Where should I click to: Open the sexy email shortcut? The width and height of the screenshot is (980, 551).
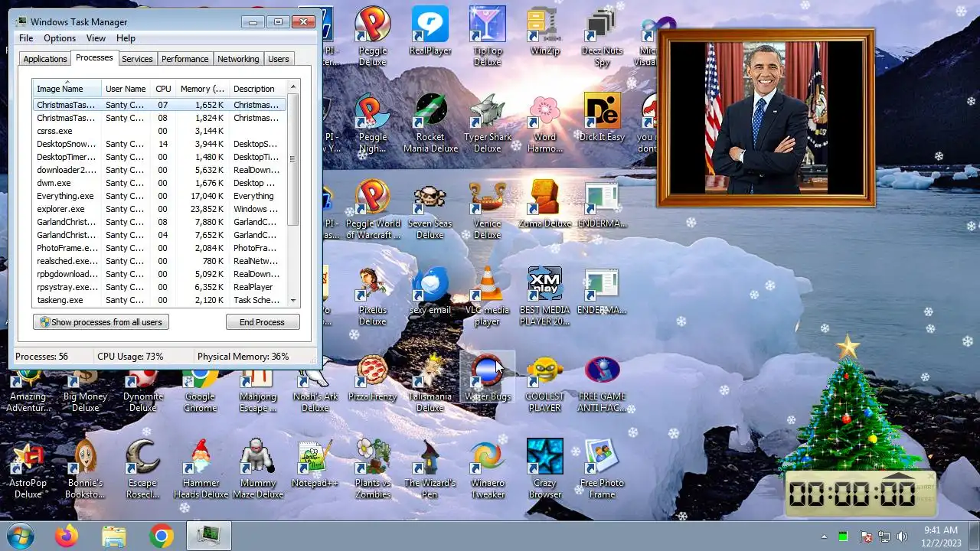[x=430, y=290]
